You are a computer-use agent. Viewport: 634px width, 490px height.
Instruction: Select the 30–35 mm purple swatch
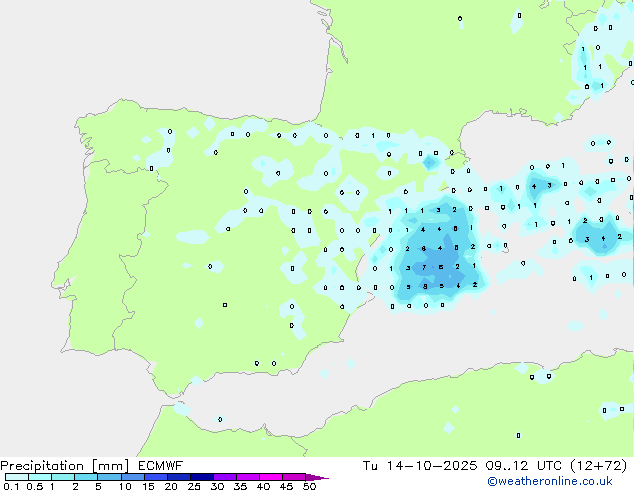coord(225,477)
